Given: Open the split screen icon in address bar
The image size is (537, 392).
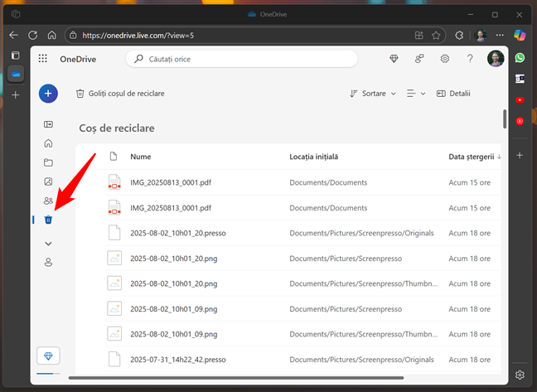Looking at the screenshot, I should point(418,36).
